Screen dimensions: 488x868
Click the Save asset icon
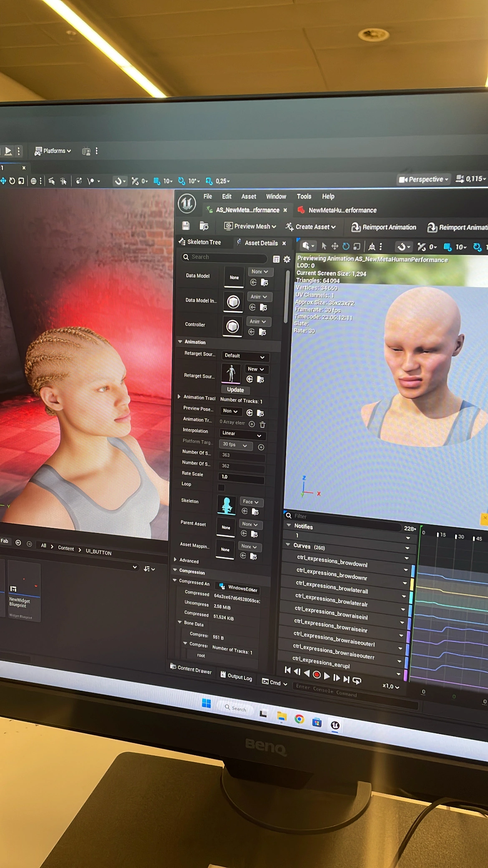[186, 226]
